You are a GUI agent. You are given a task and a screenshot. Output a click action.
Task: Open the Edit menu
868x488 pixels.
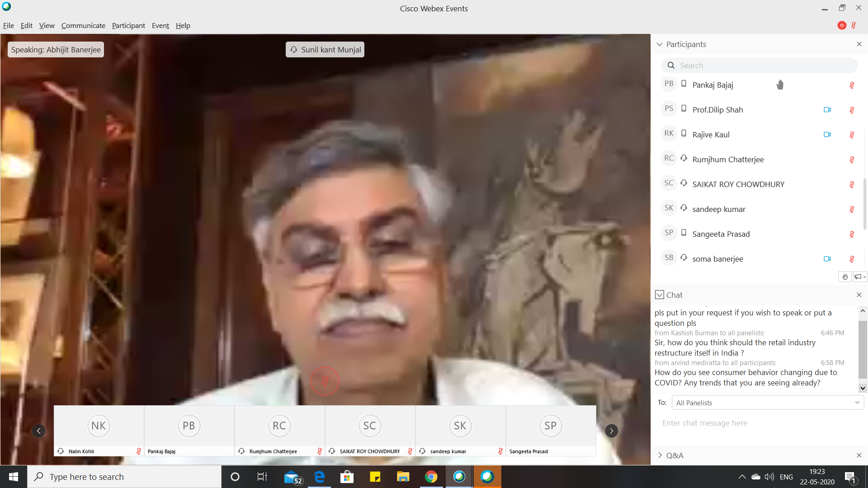27,26
